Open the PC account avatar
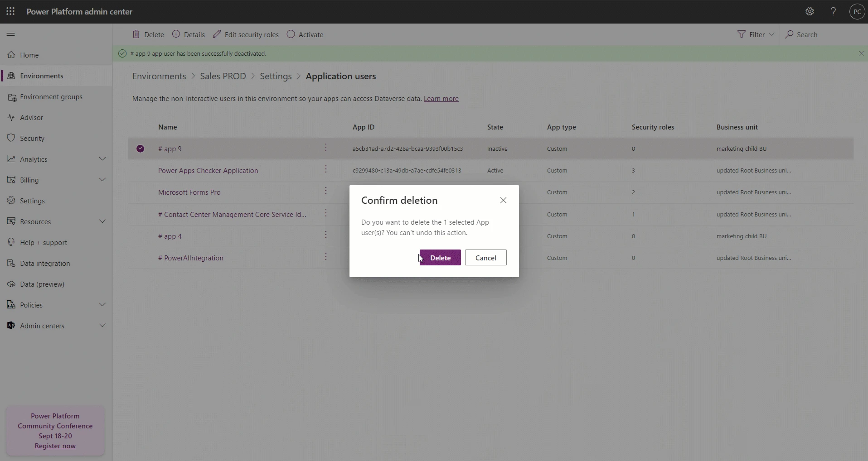The image size is (868, 461). pyautogui.click(x=857, y=12)
